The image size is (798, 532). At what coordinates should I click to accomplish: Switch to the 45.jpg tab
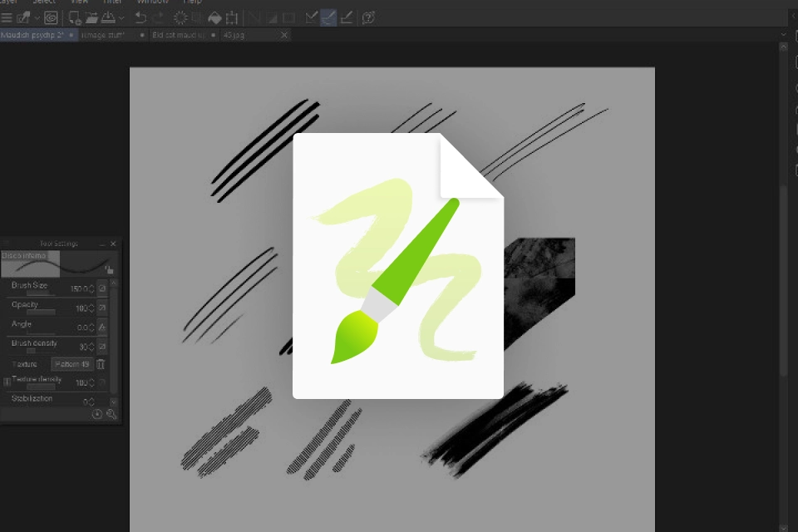coord(234,35)
